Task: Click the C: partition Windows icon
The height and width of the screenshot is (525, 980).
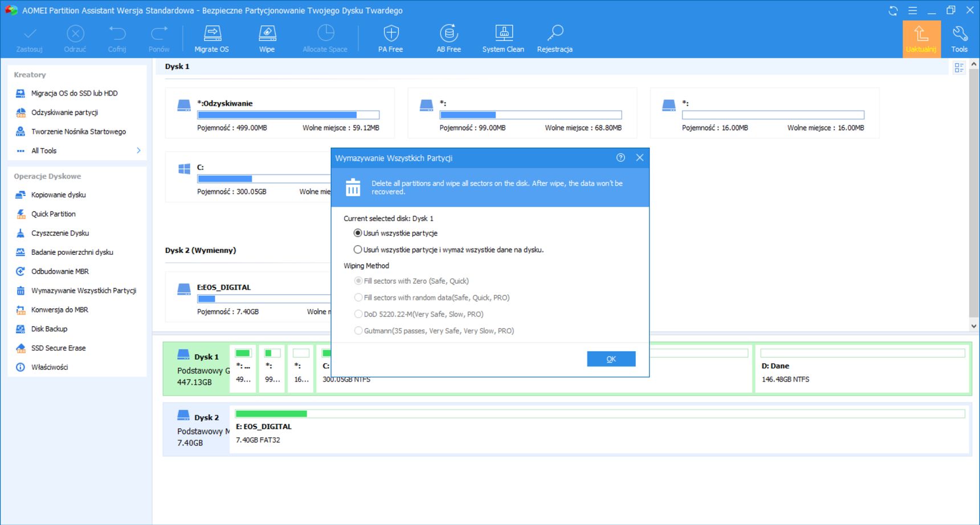Action: pos(184,169)
